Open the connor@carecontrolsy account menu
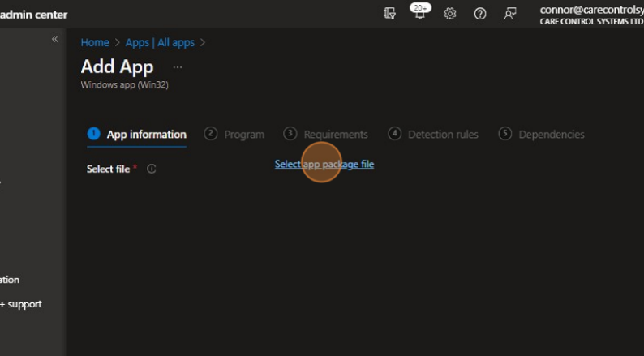The image size is (644, 356). tap(590, 14)
